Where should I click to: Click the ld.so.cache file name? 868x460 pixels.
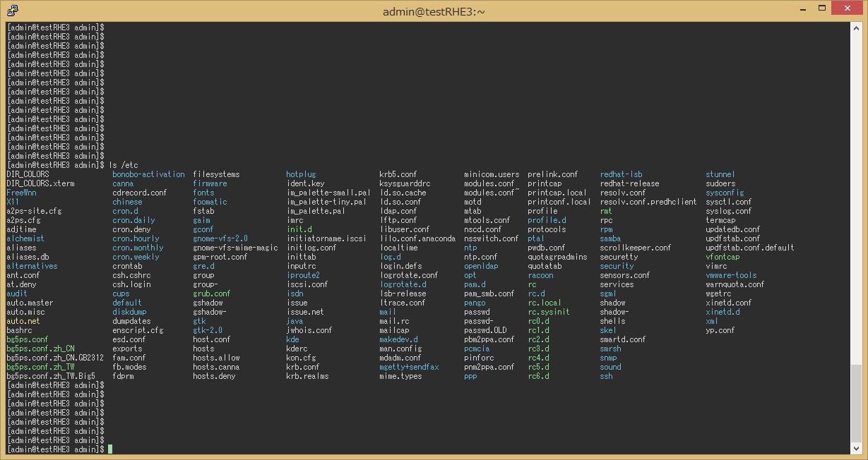pos(403,193)
